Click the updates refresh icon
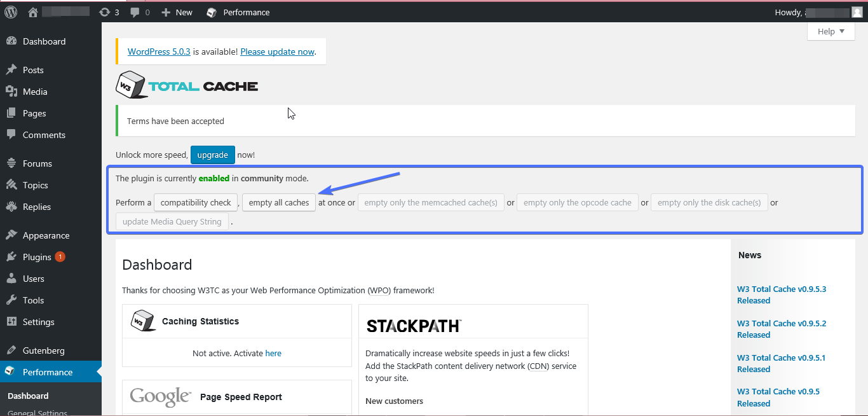Image resolution: width=868 pixels, height=416 pixels. tap(104, 12)
